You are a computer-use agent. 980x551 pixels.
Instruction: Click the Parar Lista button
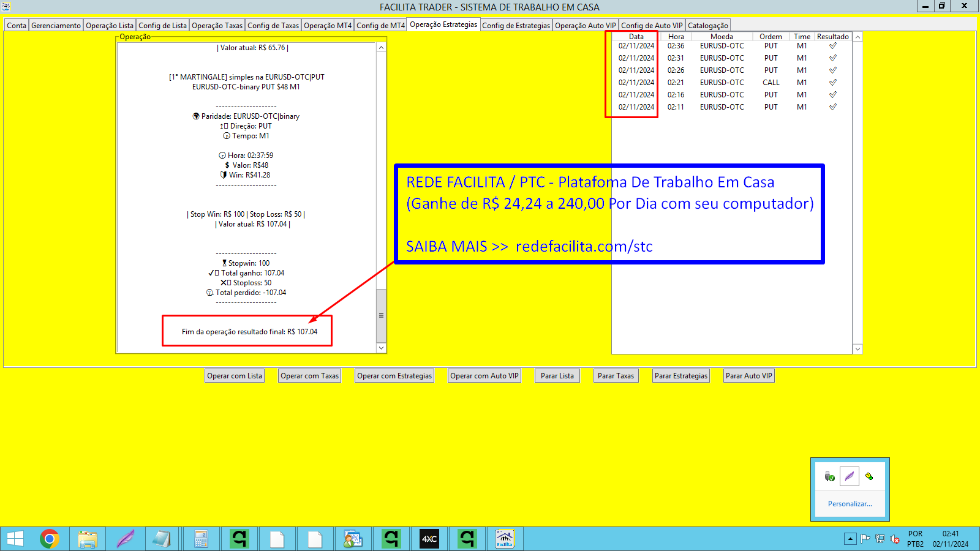(x=557, y=376)
